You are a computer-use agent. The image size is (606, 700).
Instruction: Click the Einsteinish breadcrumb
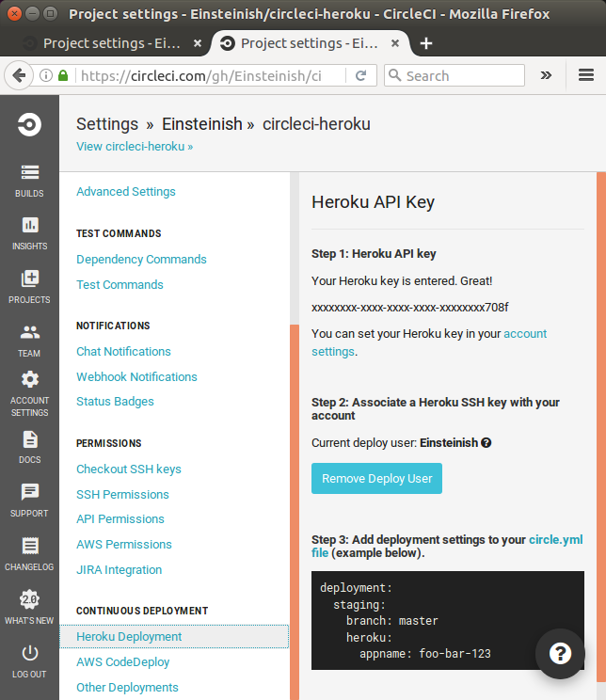click(x=202, y=124)
